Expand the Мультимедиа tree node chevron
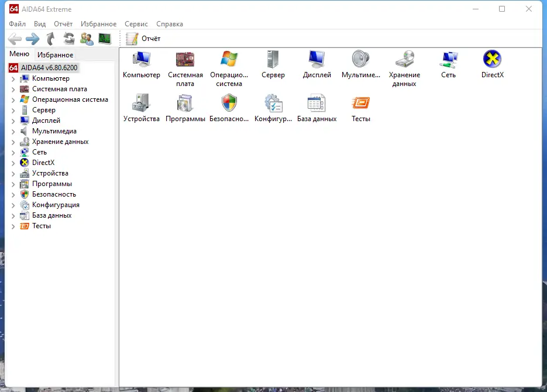This screenshot has width=547, height=392. click(x=13, y=132)
